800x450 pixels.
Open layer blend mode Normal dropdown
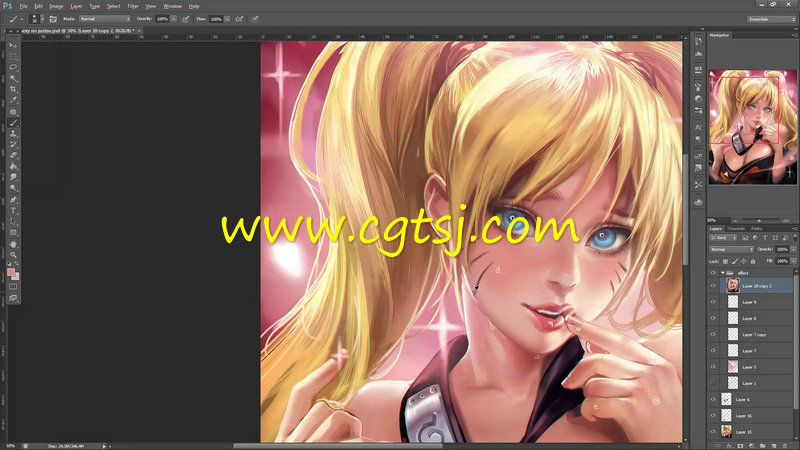coord(731,249)
